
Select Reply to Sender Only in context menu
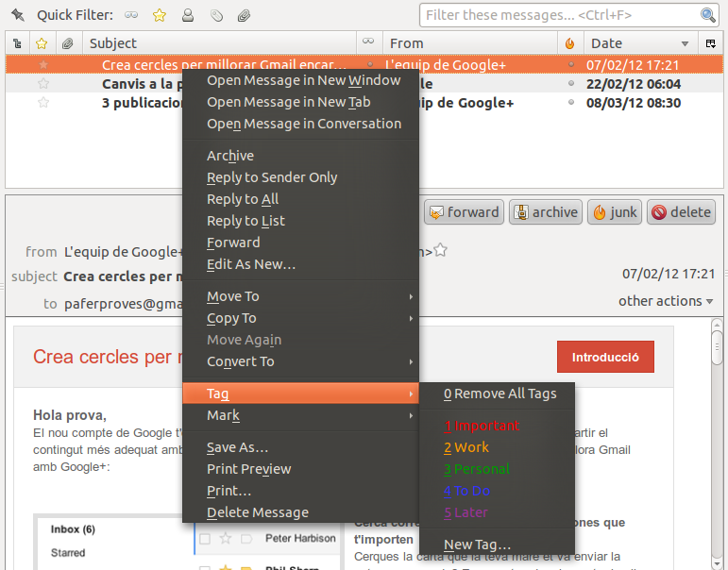tap(272, 177)
